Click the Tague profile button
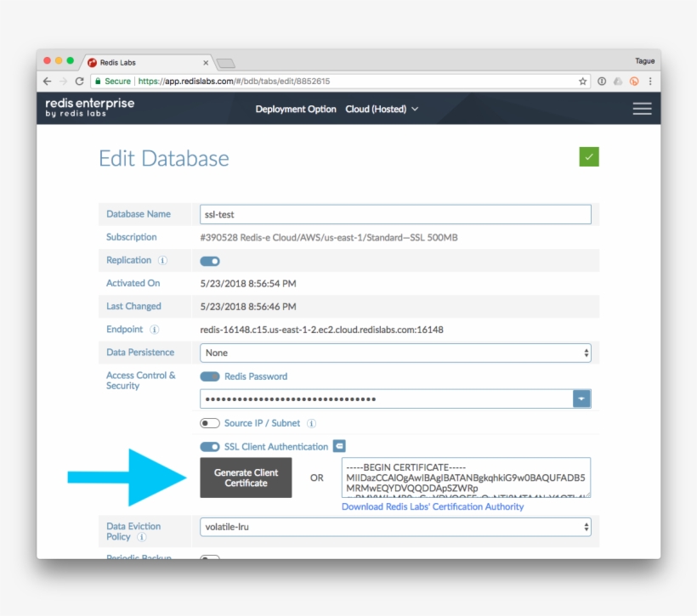Image resolution: width=697 pixels, height=616 pixels. tap(644, 61)
